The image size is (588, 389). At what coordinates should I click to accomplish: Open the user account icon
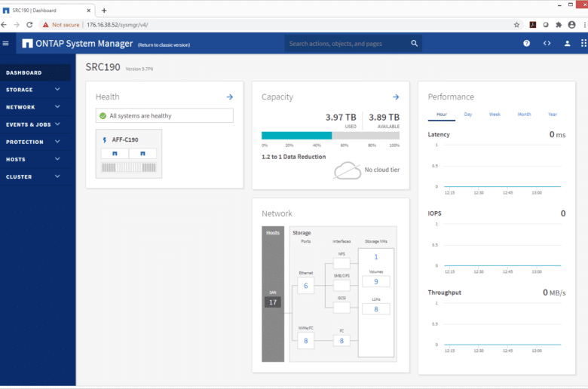pyautogui.click(x=568, y=44)
